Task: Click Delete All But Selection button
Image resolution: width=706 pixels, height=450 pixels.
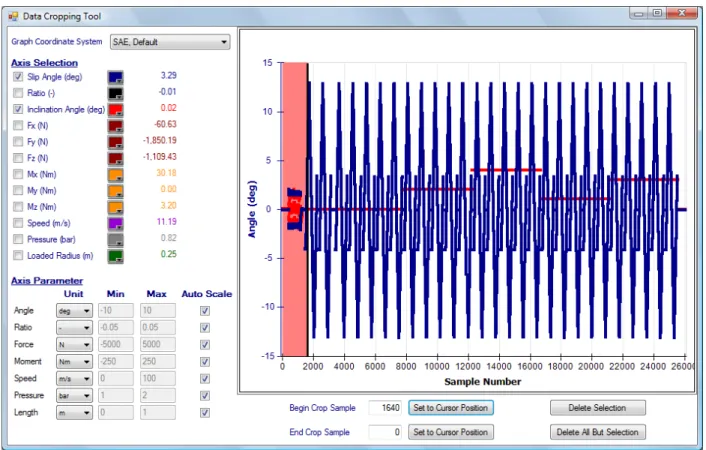Action: 597,432
